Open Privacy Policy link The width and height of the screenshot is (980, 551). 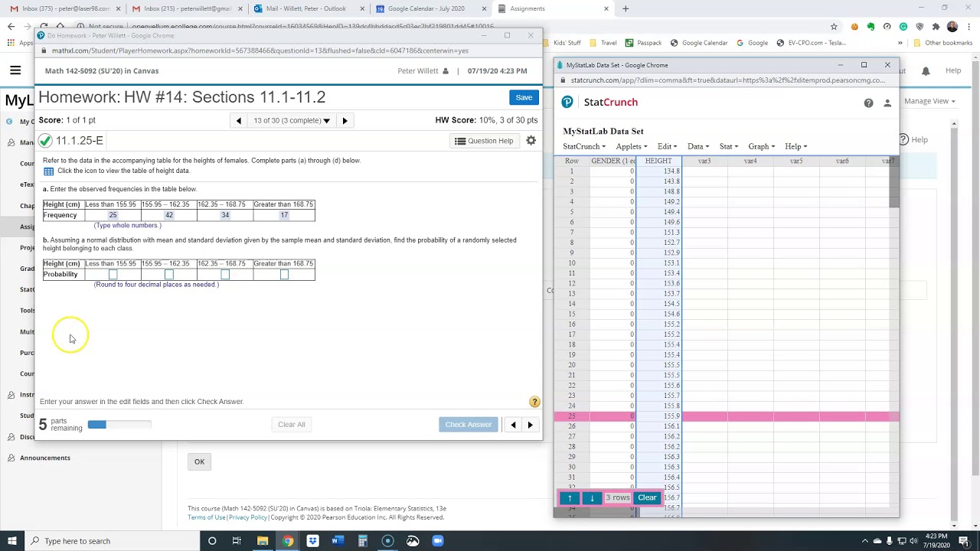(x=248, y=517)
